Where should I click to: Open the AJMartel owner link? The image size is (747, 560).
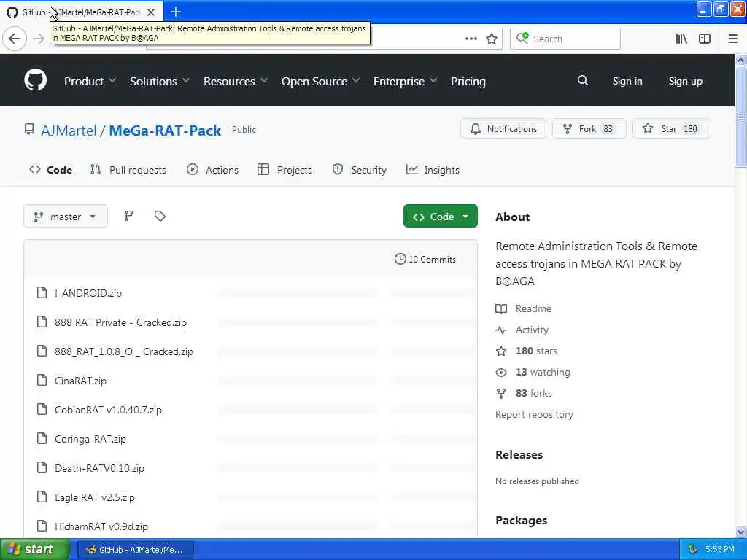pyautogui.click(x=69, y=131)
